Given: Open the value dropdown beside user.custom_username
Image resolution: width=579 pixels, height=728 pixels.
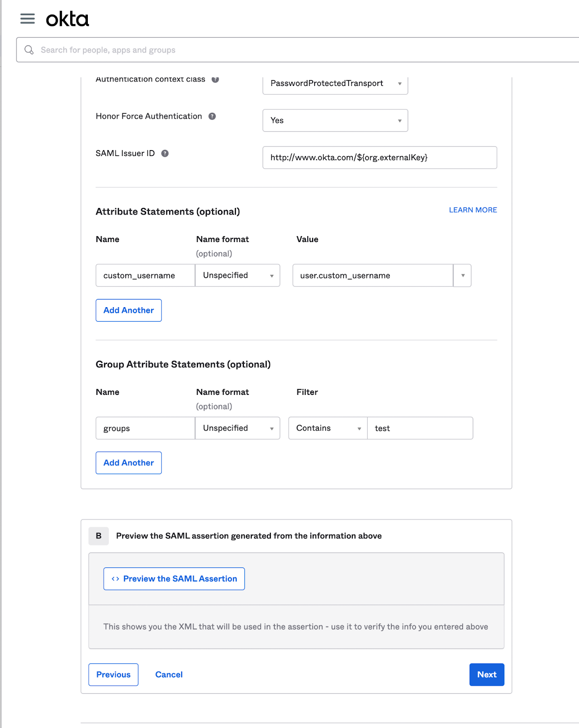Looking at the screenshot, I should [x=462, y=275].
